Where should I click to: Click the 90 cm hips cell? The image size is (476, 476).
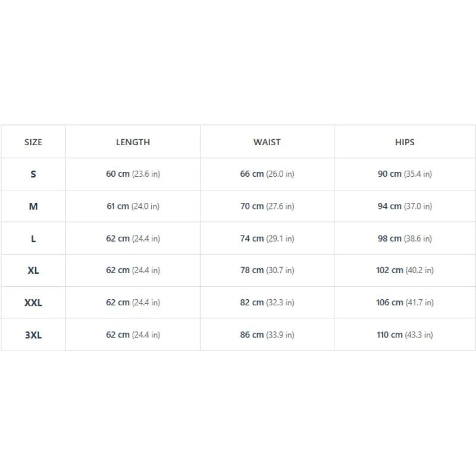[405, 174]
